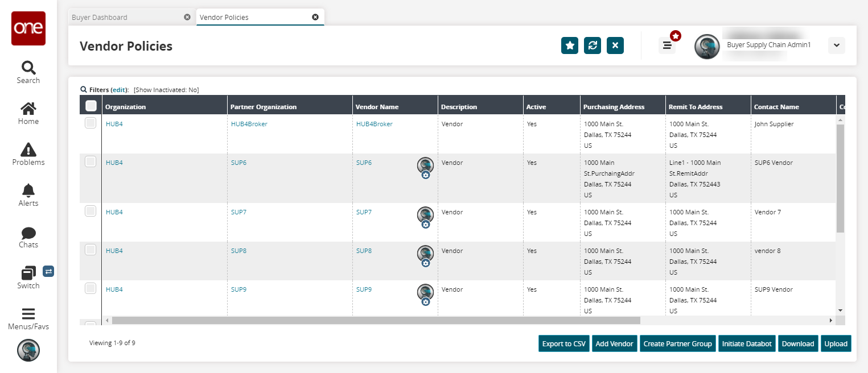Image resolution: width=868 pixels, height=373 pixels.
Task: Open the notifications list menu
Action: point(667,45)
